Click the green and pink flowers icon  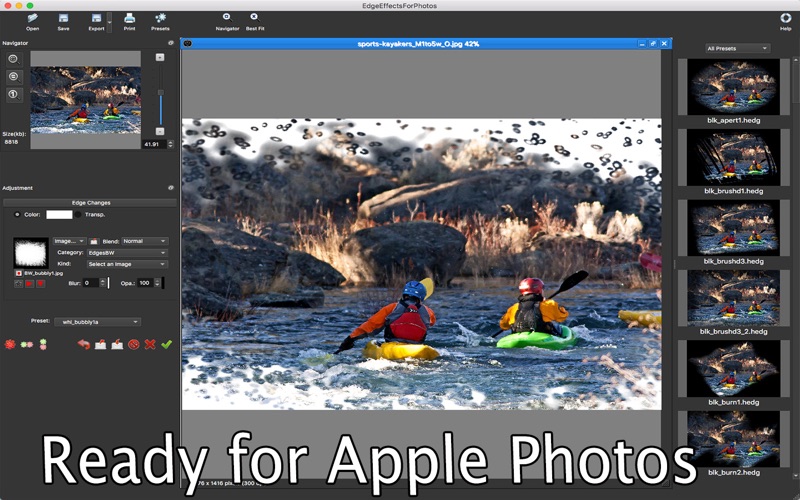[27, 345]
